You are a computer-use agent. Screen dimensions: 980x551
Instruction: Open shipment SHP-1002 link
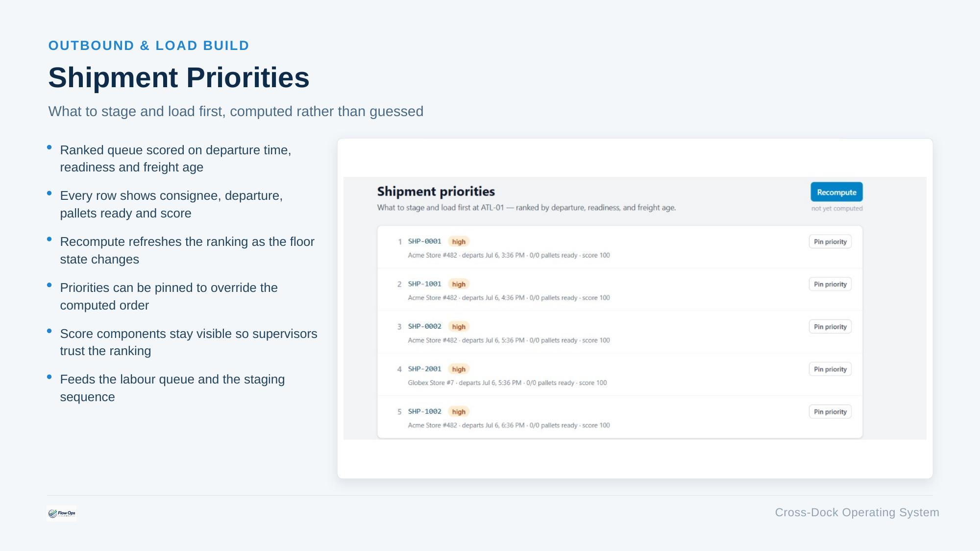[x=424, y=412]
